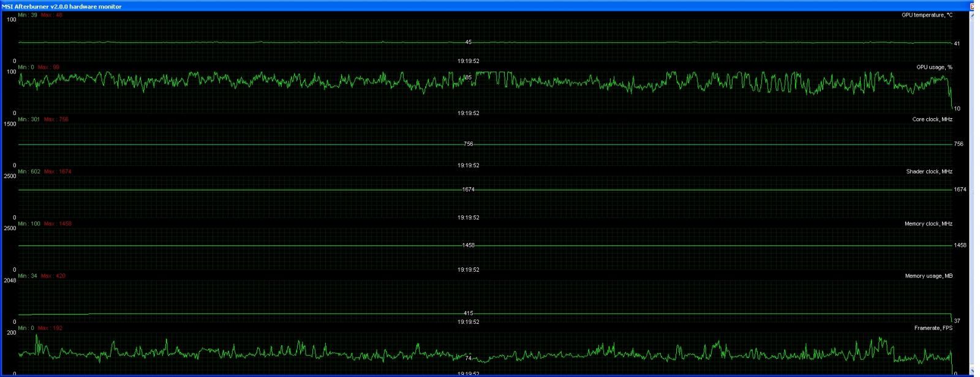
Task: Click the 'Max : 1458' memory clock reading
Action: [58, 223]
